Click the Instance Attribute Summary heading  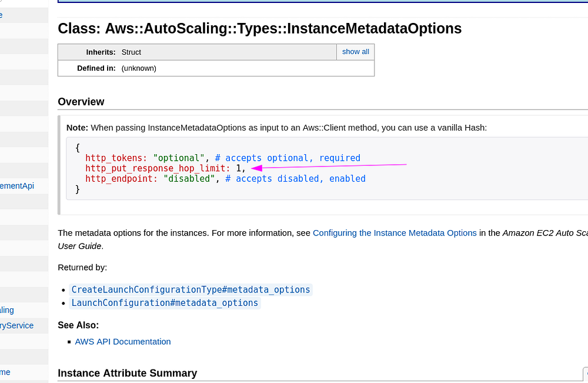click(x=128, y=373)
